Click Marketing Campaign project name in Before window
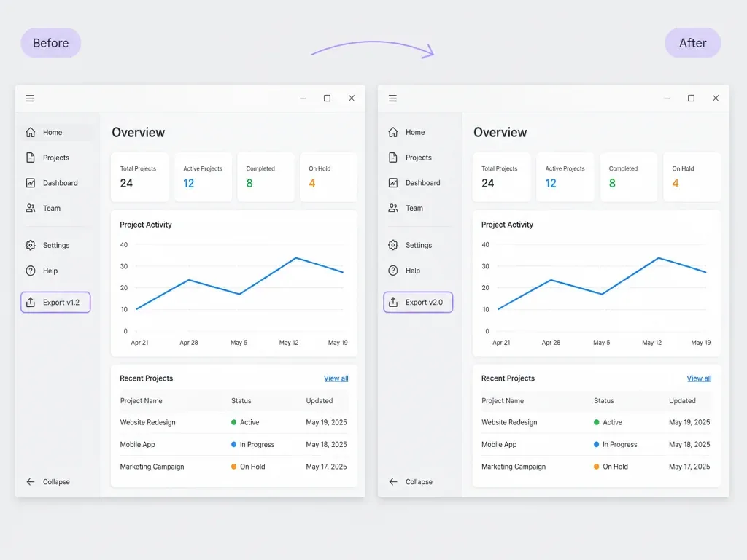Image resolution: width=747 pixels, height=560 pixels. pyautogui.click(x=152, y=467)
